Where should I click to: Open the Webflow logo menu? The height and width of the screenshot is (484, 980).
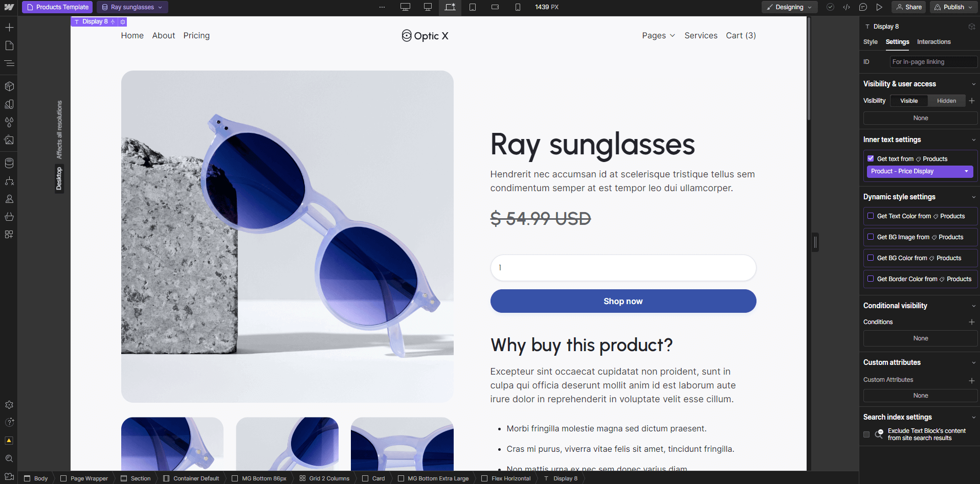pos(9,7)
